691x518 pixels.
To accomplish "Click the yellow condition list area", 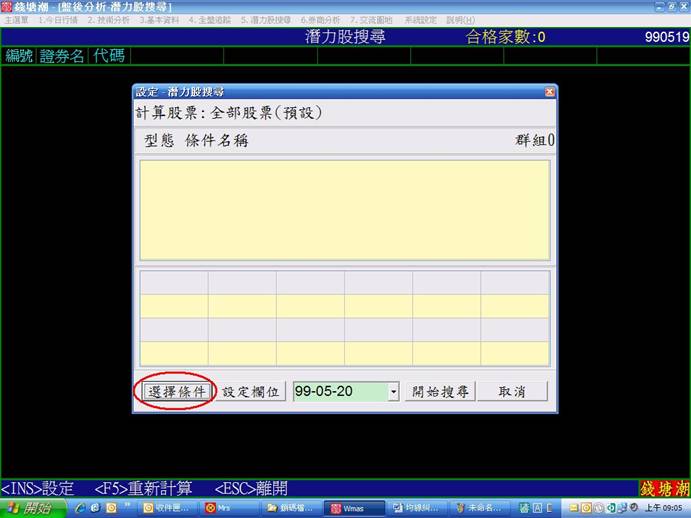I will pyautogui.click(x=344, y=210).
